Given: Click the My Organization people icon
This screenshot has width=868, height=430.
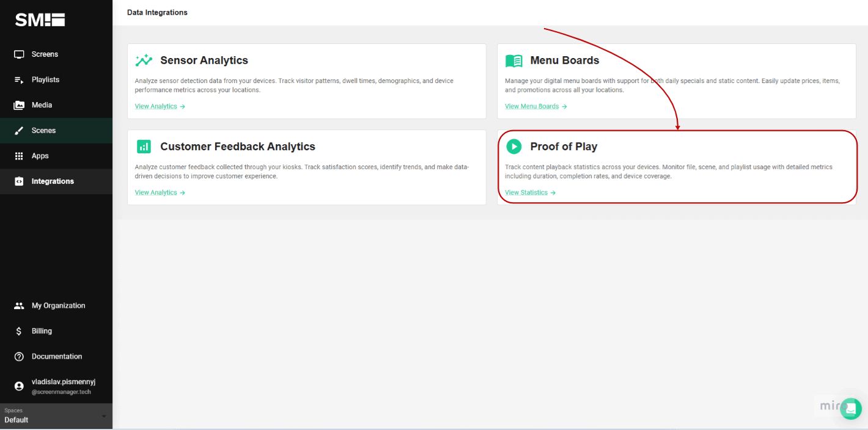Looking at the screenshot, I should pos(19,306).
